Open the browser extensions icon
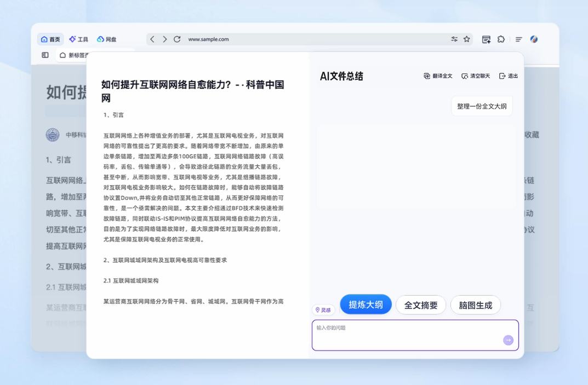Screen dimensions: 588x385 click(x=501, y=39)
